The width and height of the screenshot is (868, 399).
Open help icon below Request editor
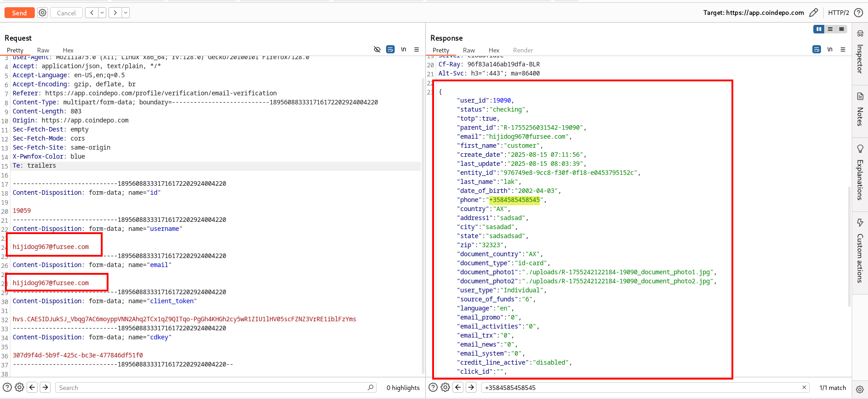point(7,387)
